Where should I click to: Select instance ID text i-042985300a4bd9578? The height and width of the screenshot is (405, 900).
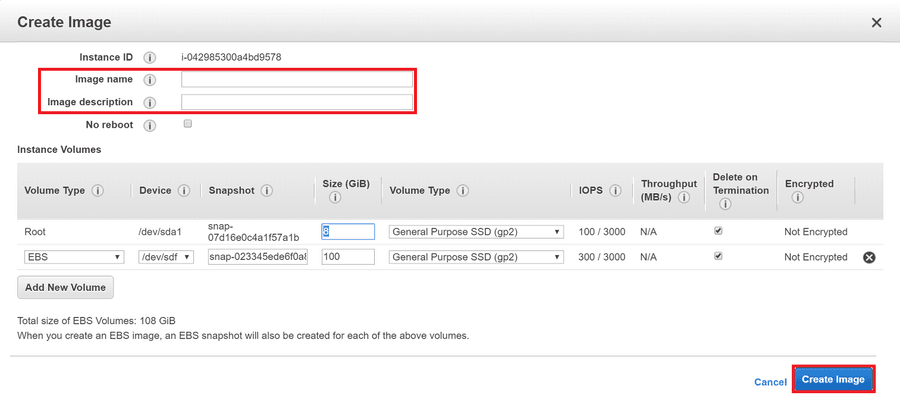point(231,57)
